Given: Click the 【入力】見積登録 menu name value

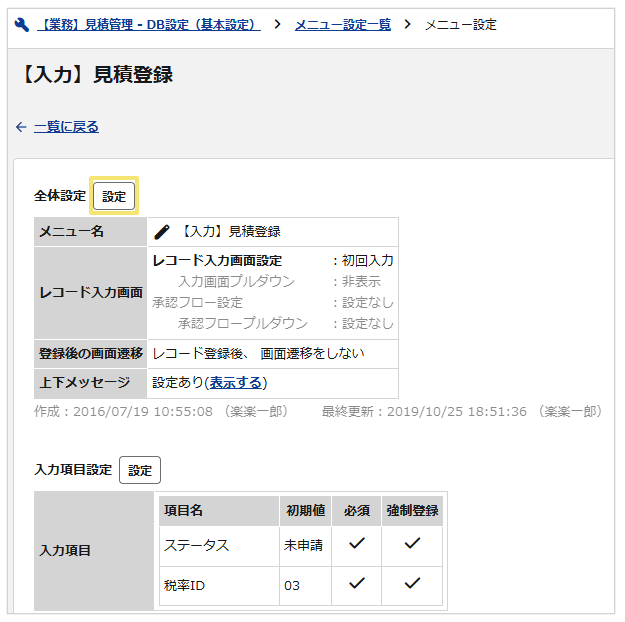Looking at the screenshot, I should tap(231, 232).
